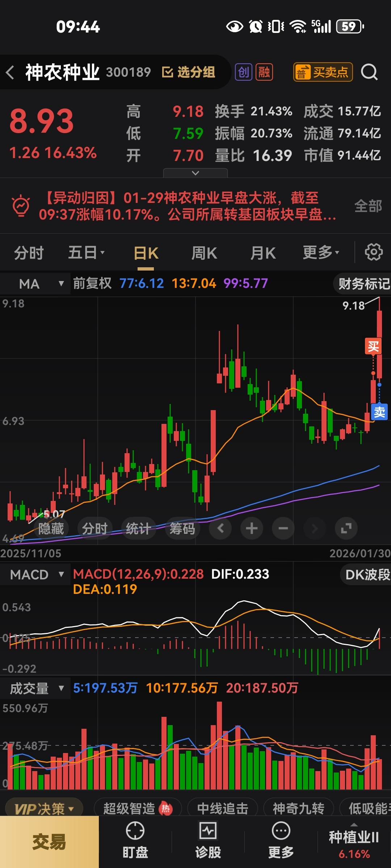Screen dimensions: 391x868
Task: Open the MA indicator dropdown
Action: pos(35,284)
